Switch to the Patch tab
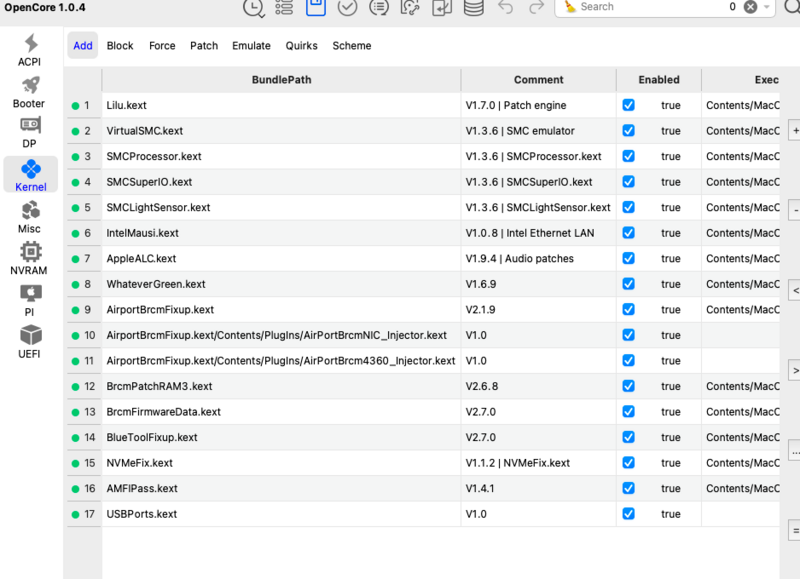The width and height of the screenshot is (800, 579). [204, 46]
